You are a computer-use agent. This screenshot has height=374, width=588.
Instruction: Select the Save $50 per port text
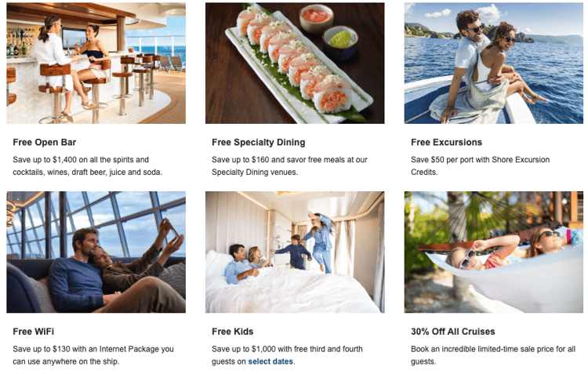(x=480, y=165)
